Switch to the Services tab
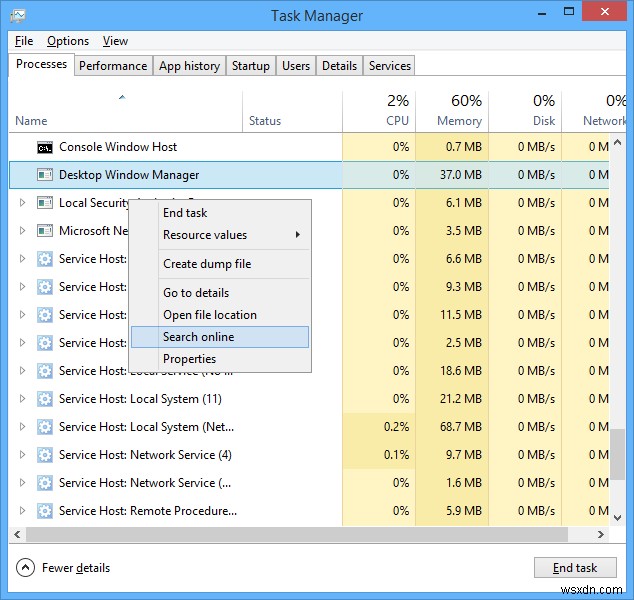The width and height of the screenshot is (634, 600). tap(389, 65)
